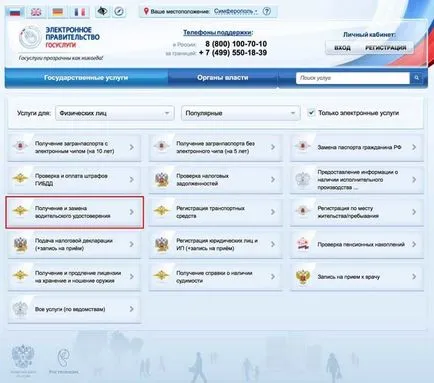Open Подача налоговой декларации service
The image size is (434, 383).
coord(74,244)
